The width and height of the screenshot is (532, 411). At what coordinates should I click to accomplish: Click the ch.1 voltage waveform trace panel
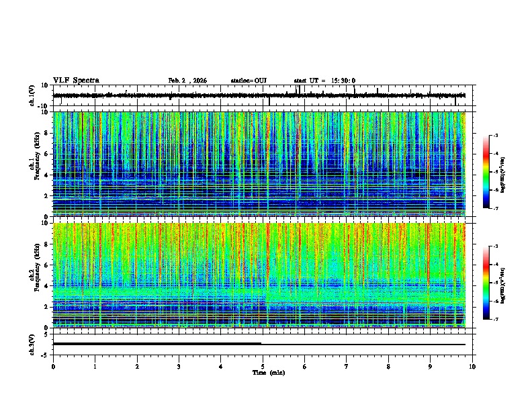[x=264, y=95]
